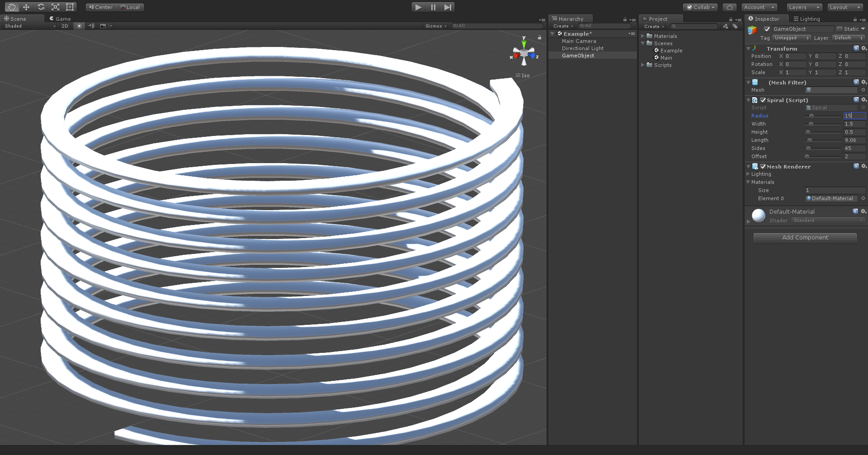Select the Scale tool
This screenshot has height=455, width=868.
pos(55,7)
